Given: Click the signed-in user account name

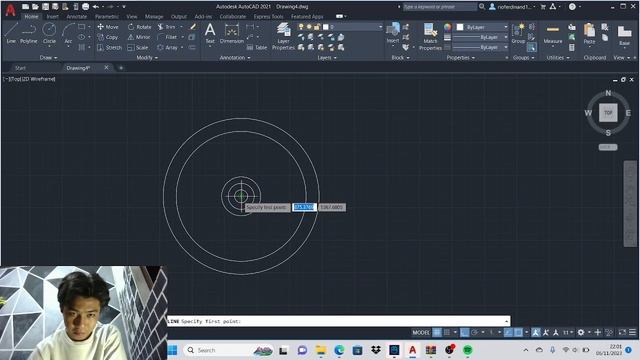Looking at the screenshot, I should click(x=514, y=7).
